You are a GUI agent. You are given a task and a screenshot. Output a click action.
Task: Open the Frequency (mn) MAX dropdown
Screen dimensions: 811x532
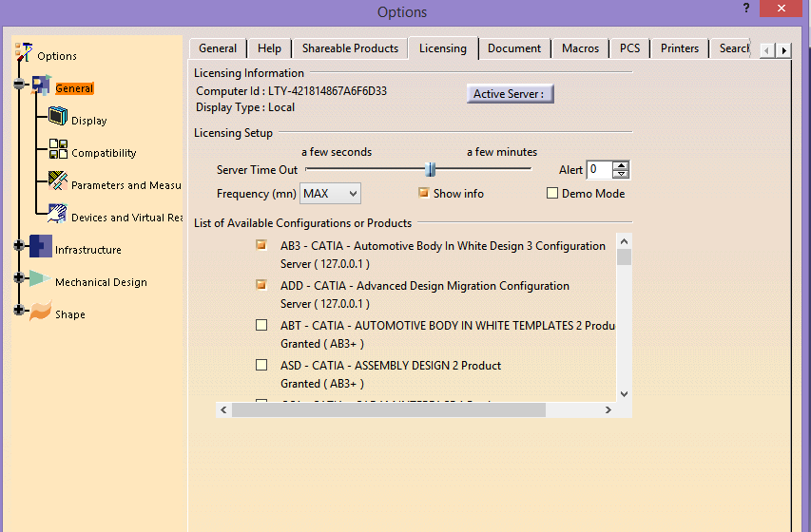[x=330, y=194]
